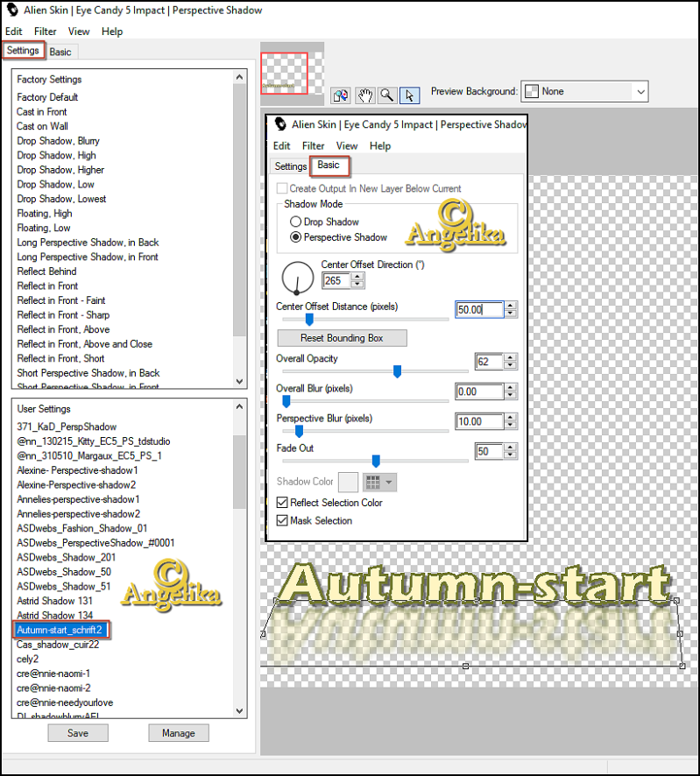Click the Save button
This screenshot has width=700, height=776.
tap(78, 733)
